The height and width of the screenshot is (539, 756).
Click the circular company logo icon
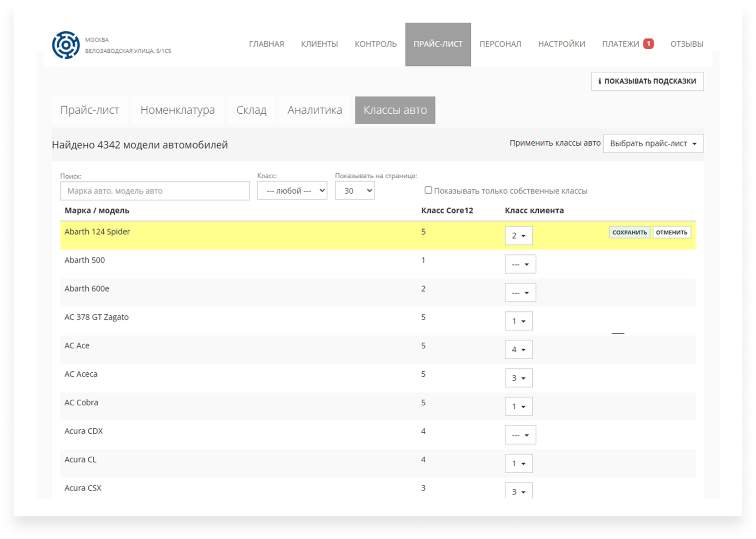pyautogui.click(x=66, y=45)
